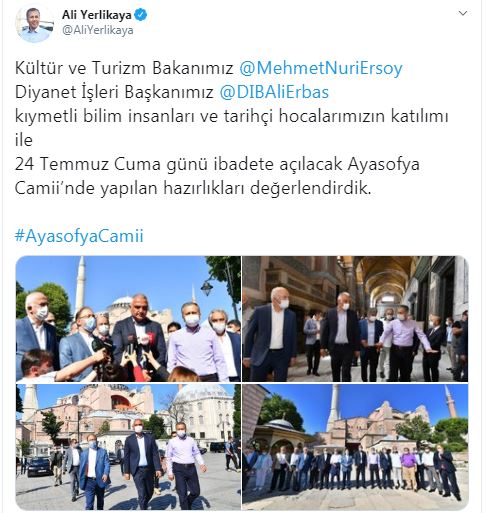Open the @MehmetNuriErsoy mention
The height and width of the screenshot is (513, 486).
point(321,68)
